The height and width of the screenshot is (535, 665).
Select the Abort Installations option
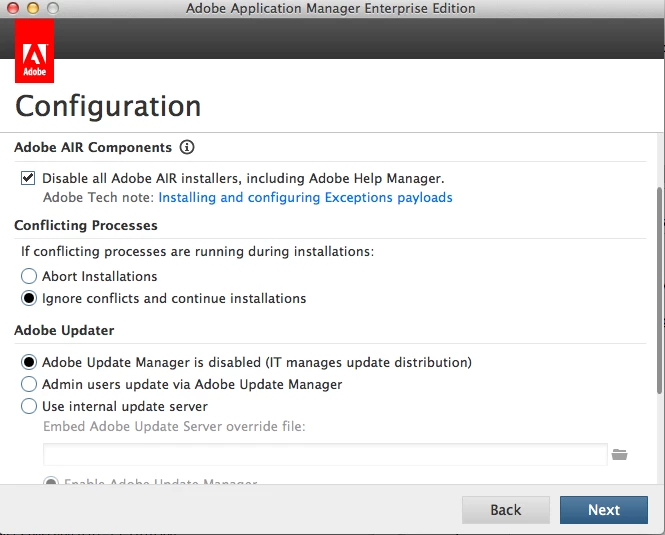point(29,276)
